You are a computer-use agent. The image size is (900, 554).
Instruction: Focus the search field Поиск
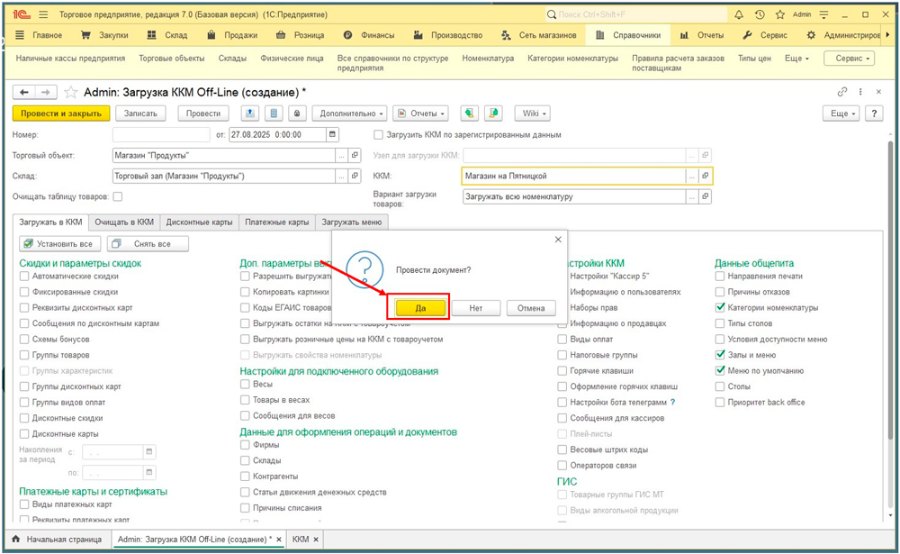pos(634,15)
